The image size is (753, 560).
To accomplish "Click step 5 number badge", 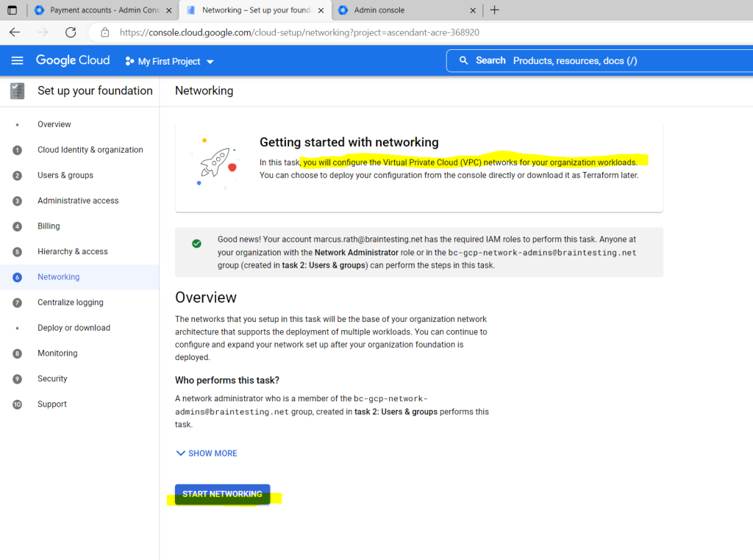I will pos(18,252).
